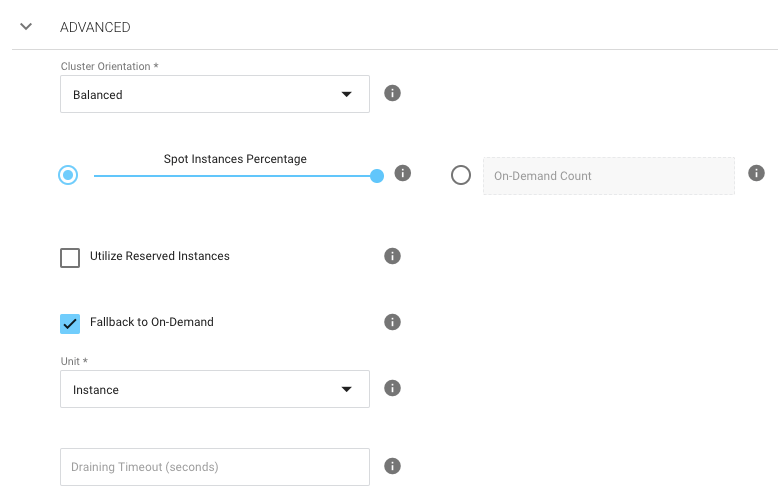
Task: Open info icon for Fallback to On-Demand
Action: [x=393, y=322]
